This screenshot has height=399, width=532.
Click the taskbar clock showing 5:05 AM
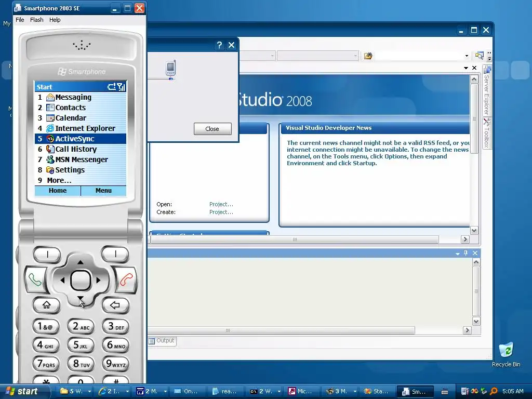click(513, 392)
